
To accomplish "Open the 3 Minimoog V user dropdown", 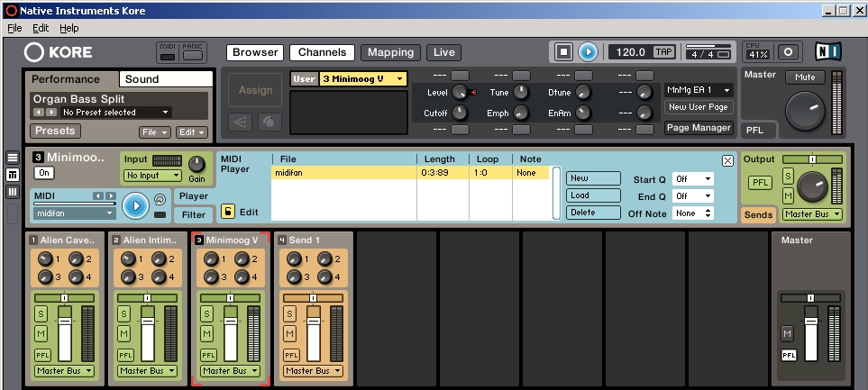I will (x=362, y=79).
